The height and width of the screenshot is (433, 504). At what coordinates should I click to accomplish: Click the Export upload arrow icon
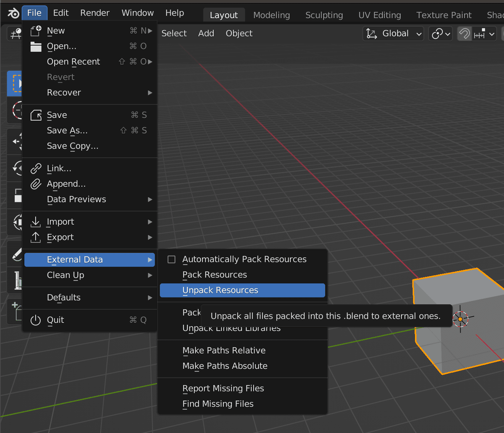(x=36, y=237)
